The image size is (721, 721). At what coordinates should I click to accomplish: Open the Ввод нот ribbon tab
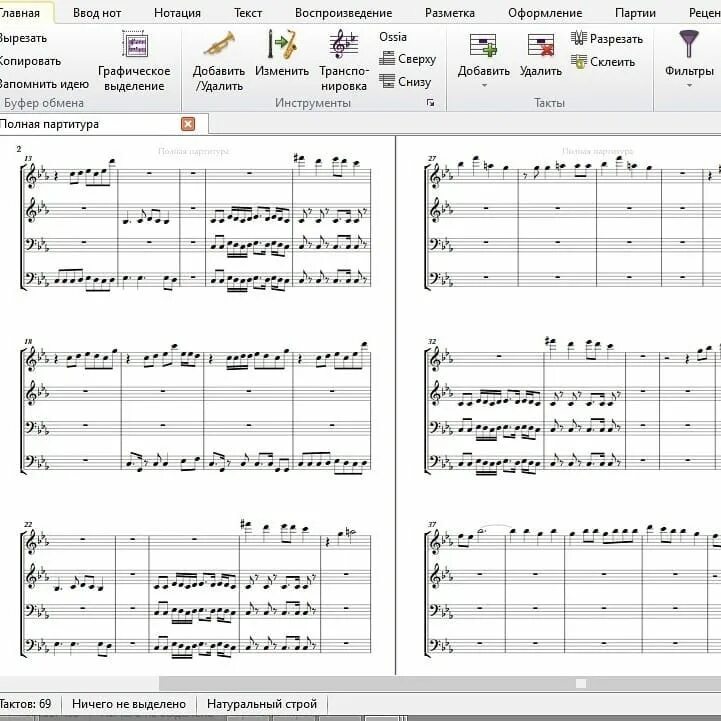97,13
